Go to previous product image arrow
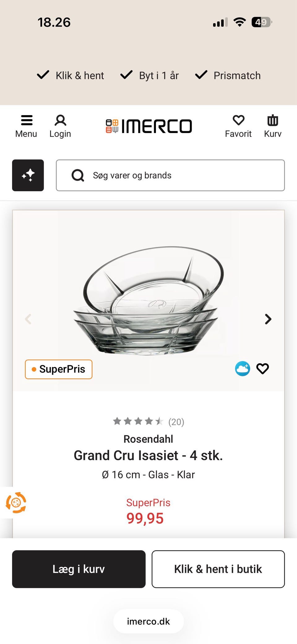The image size is (297, 644). [28, 319]
